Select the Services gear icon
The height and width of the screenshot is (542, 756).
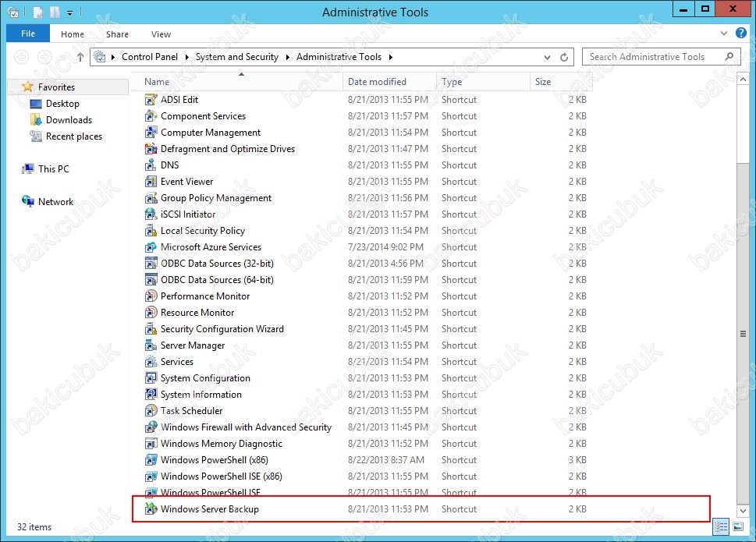click(x=151, y=362)
